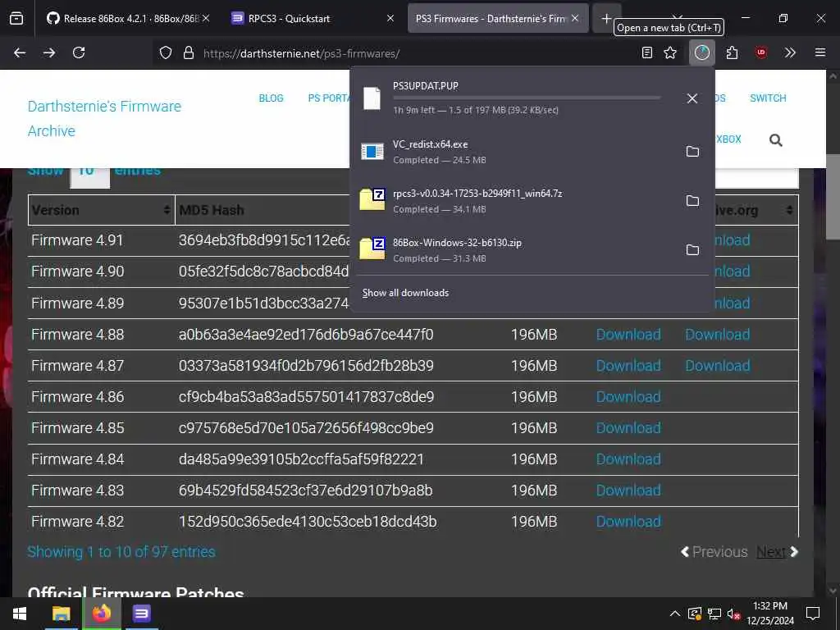Open tracking protection shield icon
Viewport: 840px width, 630px height.
click(166, 53)
